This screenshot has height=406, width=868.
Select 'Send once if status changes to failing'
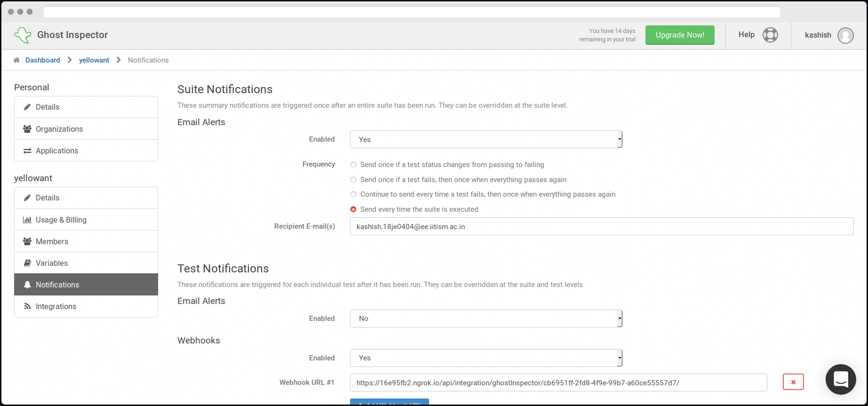point(353,165)
